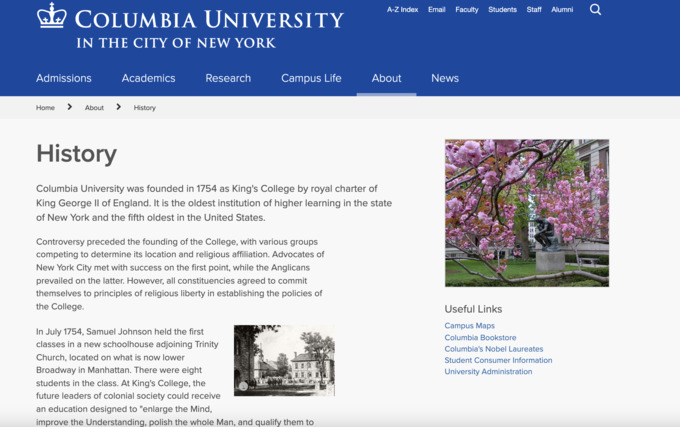This screenshot has height=427, width=680.
Task: Open Columbia's Nobel Laureates link
Action: pyautogui.click(x=494, y=349)
